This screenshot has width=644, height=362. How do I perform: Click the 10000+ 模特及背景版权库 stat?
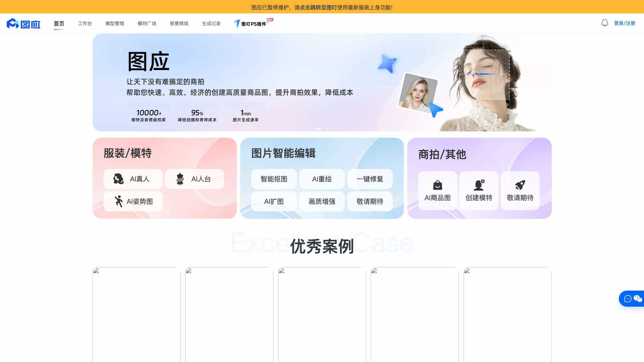[x=148, y=116]
